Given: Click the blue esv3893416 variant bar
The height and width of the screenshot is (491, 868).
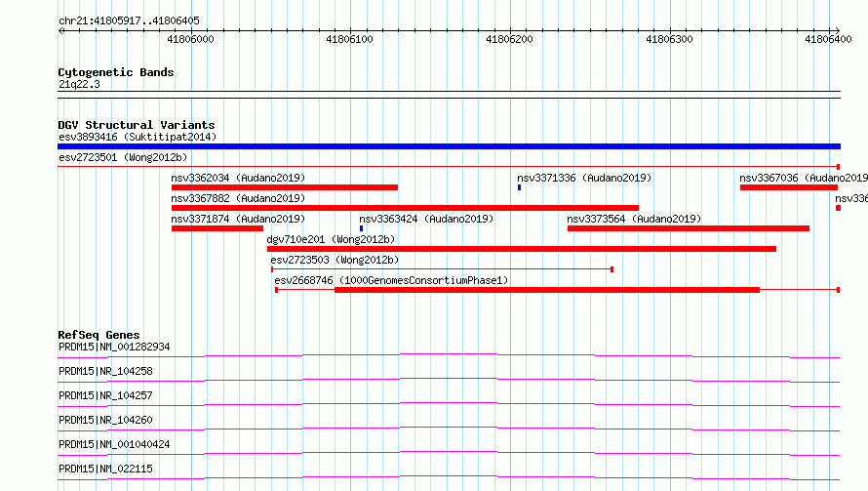Looking at the screenshot, I should coord(449,146).
